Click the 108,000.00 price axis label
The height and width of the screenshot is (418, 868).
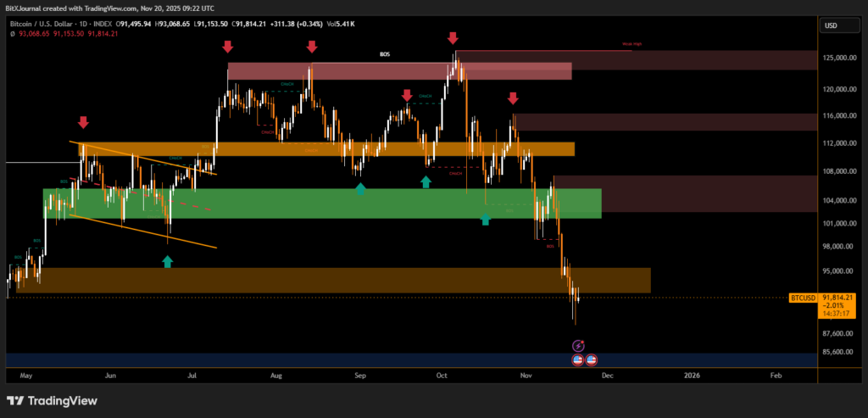point(837,171)
